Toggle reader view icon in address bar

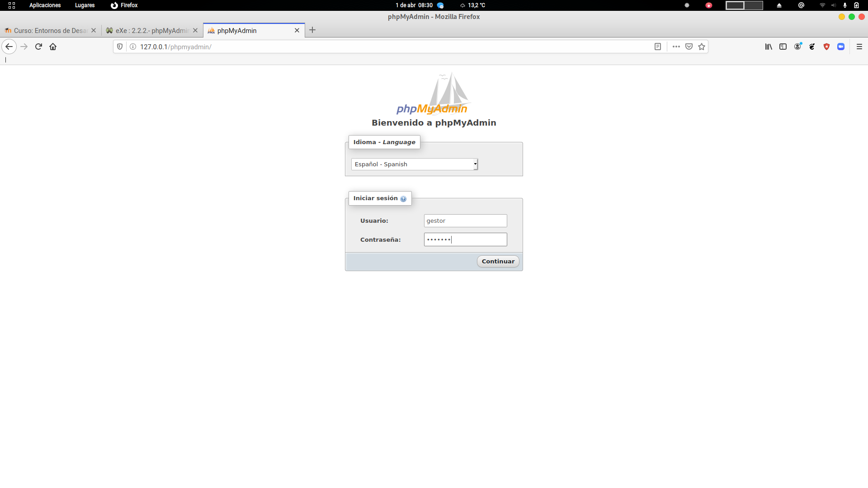(x=658, y=47)
